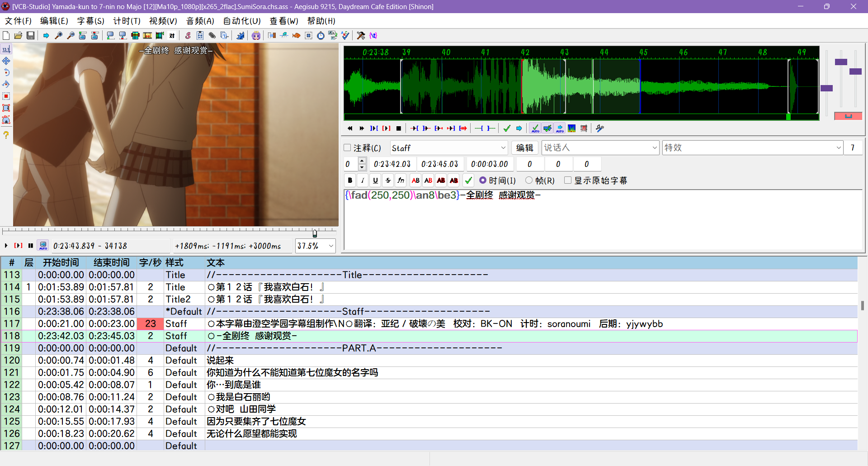Click the Jump to line/time arrow icon

click(x=46, y=36)
